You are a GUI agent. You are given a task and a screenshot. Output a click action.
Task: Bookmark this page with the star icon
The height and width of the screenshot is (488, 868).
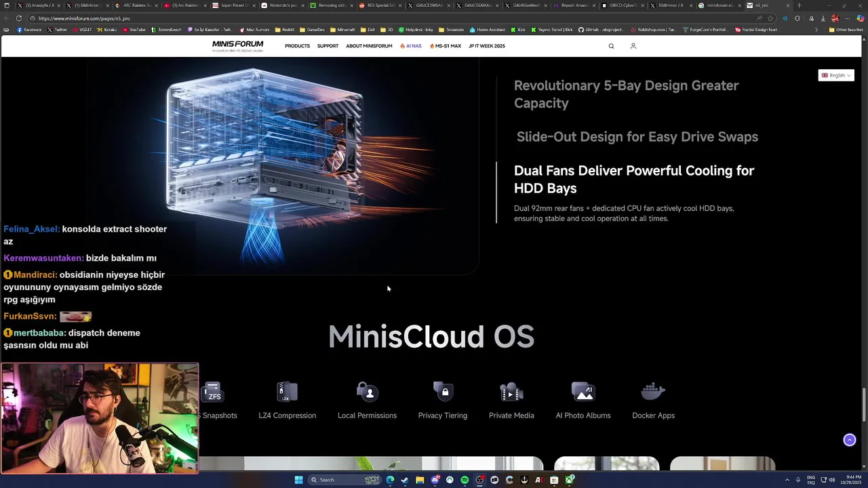(x=770, y=18)
